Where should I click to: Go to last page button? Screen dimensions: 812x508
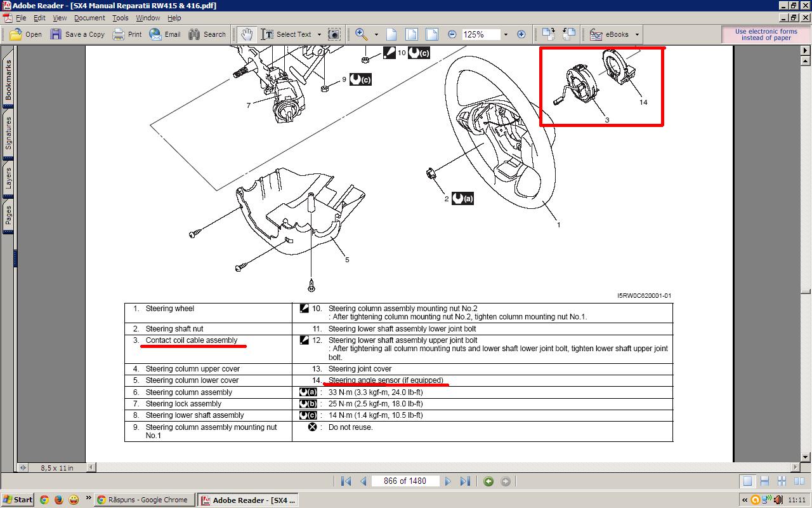coord(465,481)
